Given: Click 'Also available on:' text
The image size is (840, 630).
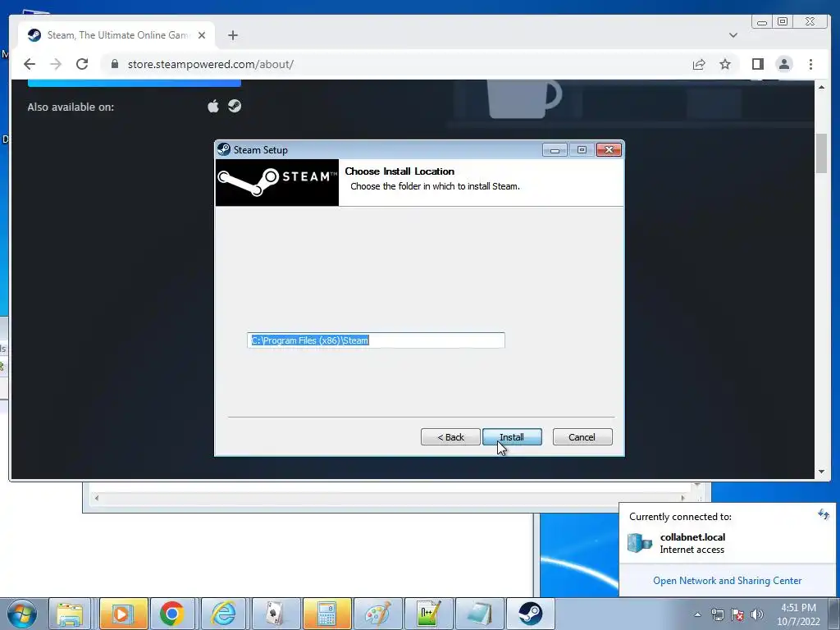Looking at the screenshot, I should (x=71, y=107).
